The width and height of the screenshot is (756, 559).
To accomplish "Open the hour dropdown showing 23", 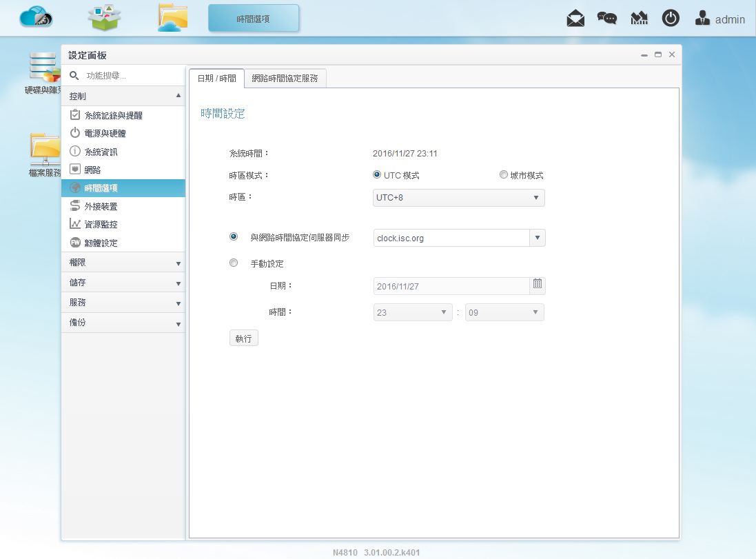I will [413, 312].
